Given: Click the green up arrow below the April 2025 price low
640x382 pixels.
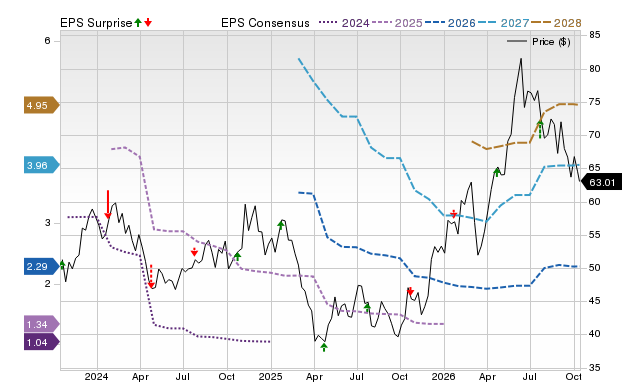Looking at the screenshot, I should pyautogui.click(x=324, y=347).
